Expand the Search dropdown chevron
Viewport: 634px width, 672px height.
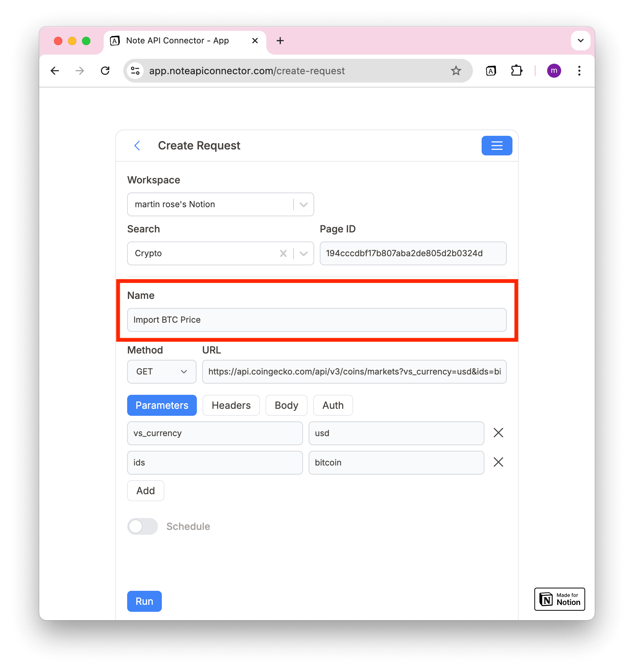303,253
